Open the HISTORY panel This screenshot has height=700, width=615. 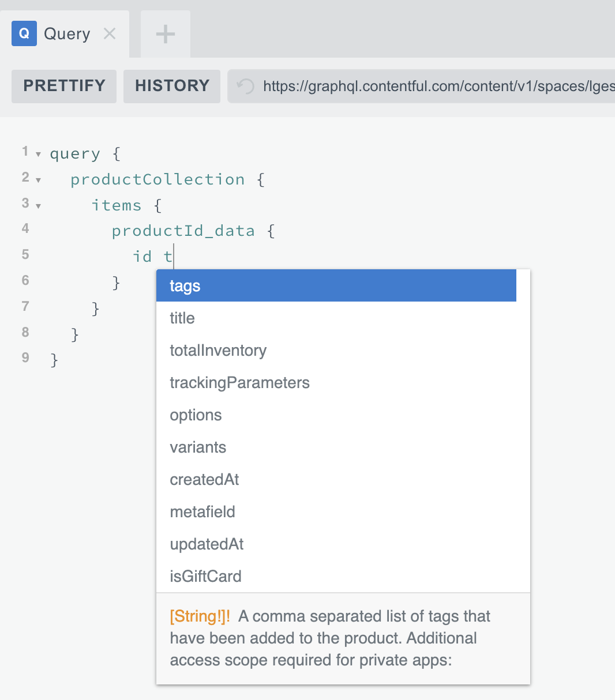coord(172,86)
